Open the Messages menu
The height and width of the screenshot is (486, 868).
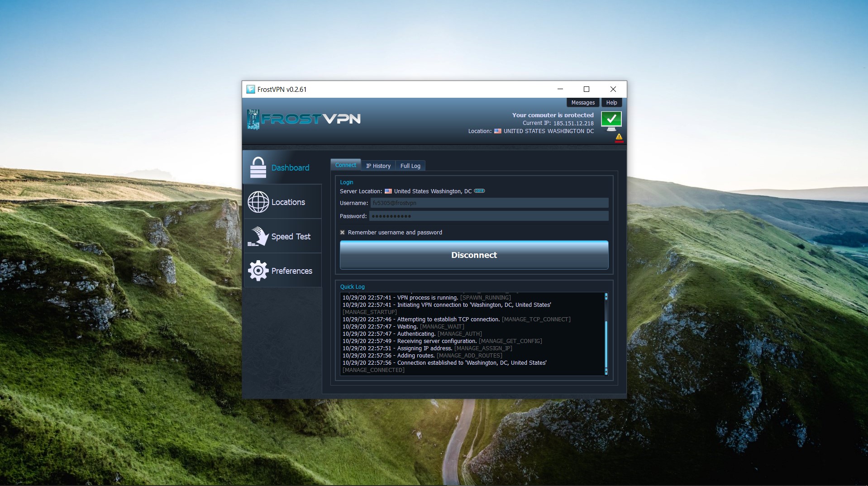tap(583, 103)
